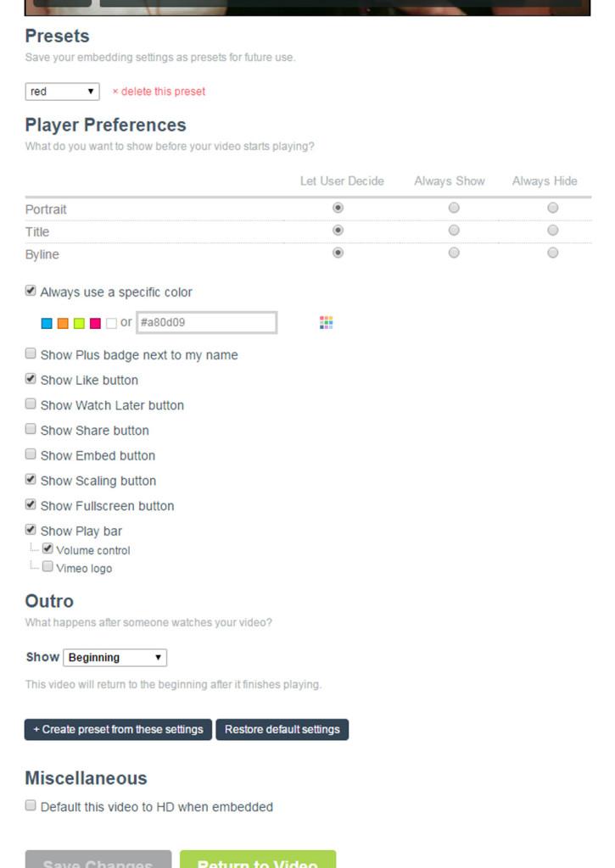Enable Show Watch Later button
Screen dimensions: 615x868
point(31,404)
